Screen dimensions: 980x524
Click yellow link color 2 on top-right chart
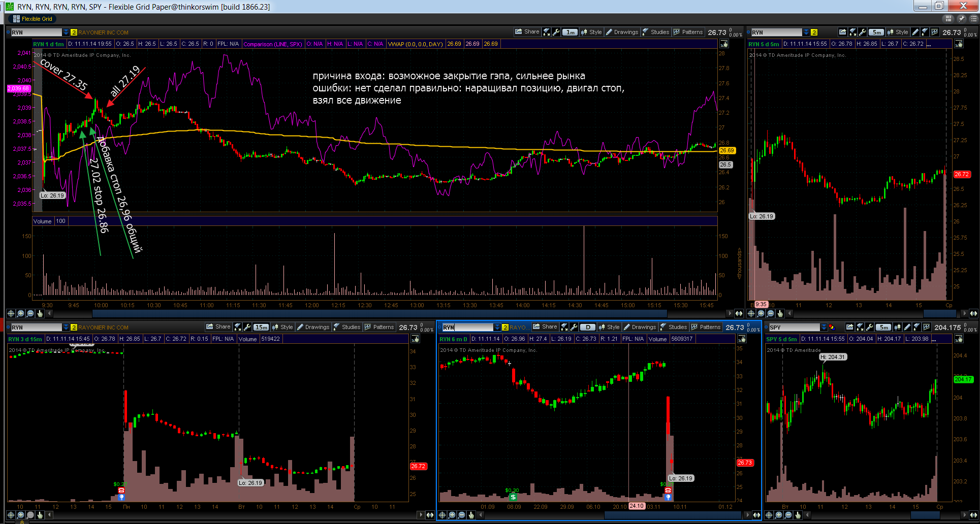tap(814, 32)
